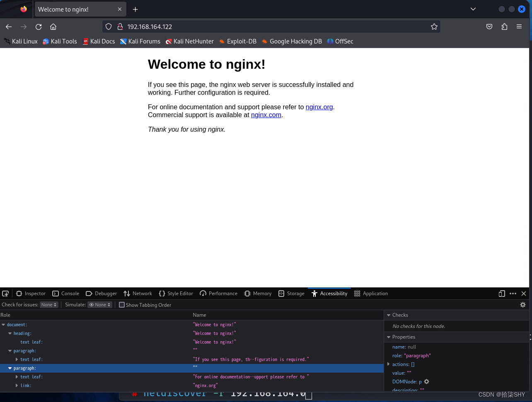Switch to the Console tab
The height and width of the screenshot is (402, 532).
click(x=66, y=294)
